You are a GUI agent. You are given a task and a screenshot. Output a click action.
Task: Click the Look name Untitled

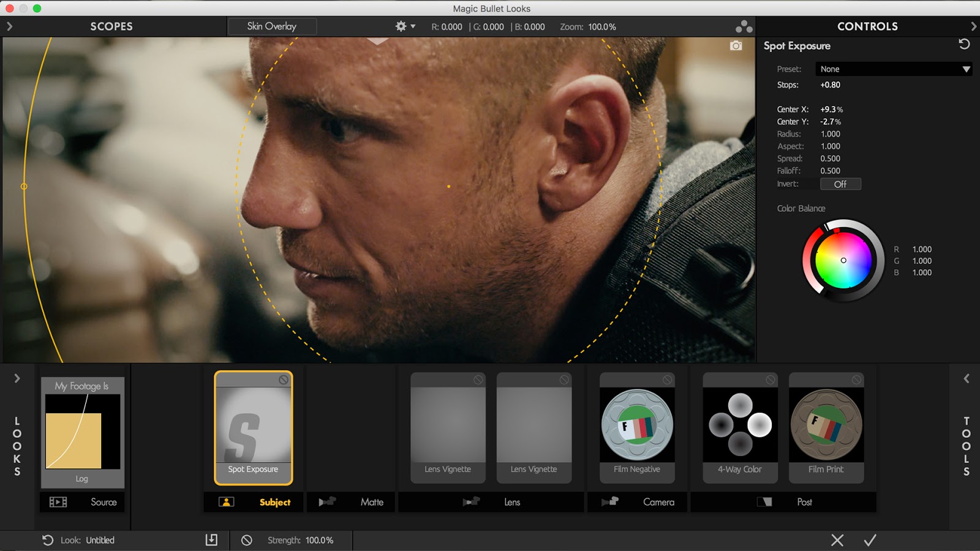pyautogui.click(x=100, y=540)
